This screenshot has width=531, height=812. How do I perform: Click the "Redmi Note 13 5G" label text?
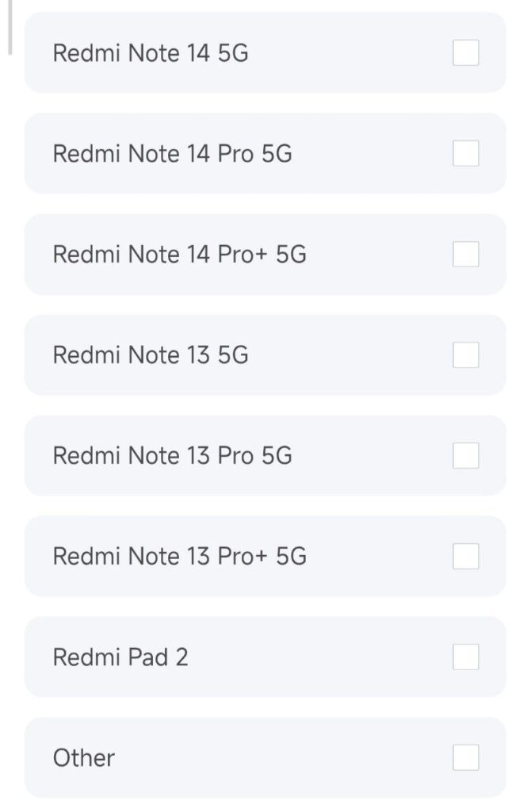click(x=151, y=355)
